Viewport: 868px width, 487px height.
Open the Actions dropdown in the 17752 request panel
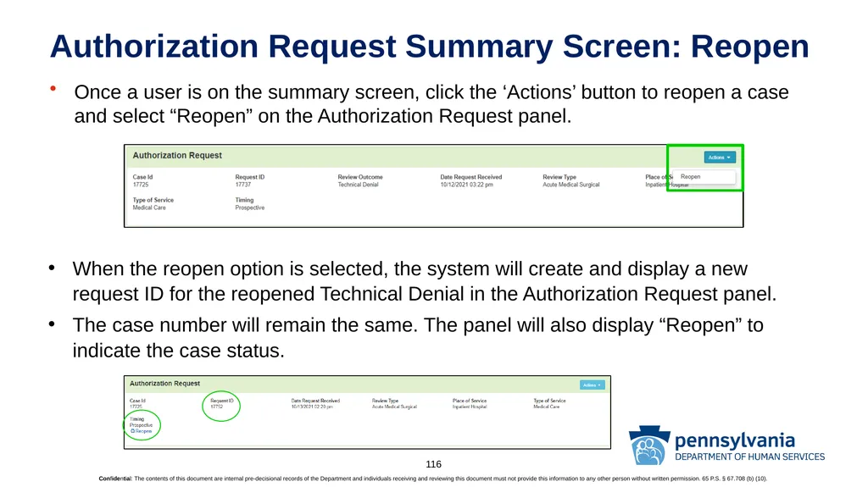click(x=592, y=385)
